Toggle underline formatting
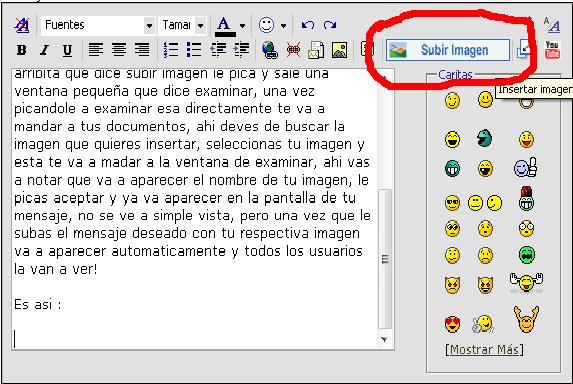 point(67,50)
